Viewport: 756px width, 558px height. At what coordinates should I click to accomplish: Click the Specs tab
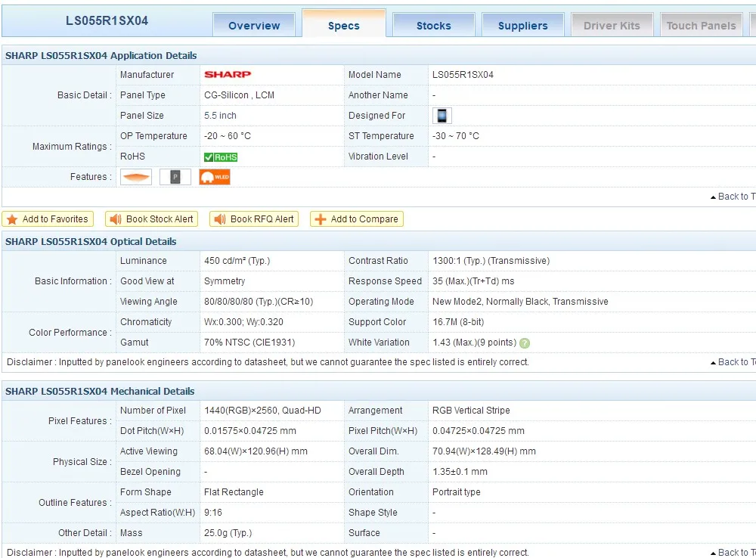(344, 25)
